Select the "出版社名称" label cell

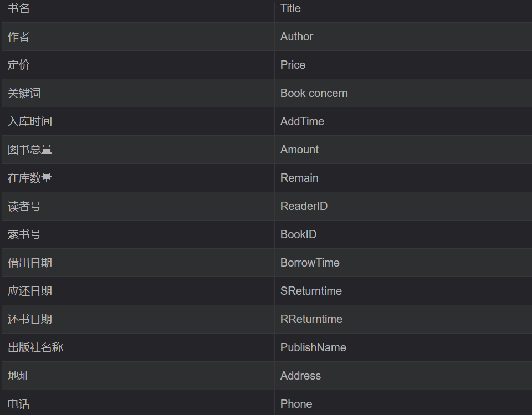click(35, 348)
